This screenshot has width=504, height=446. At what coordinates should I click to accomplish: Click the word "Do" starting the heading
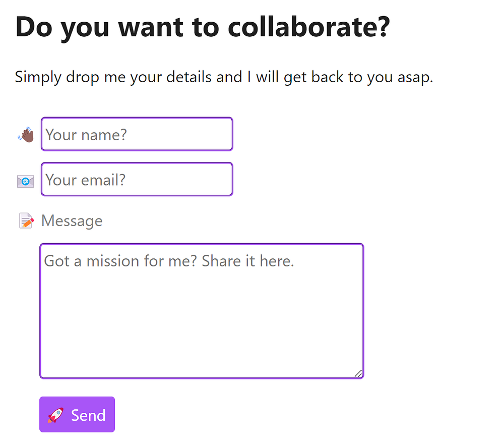[33, 26]
